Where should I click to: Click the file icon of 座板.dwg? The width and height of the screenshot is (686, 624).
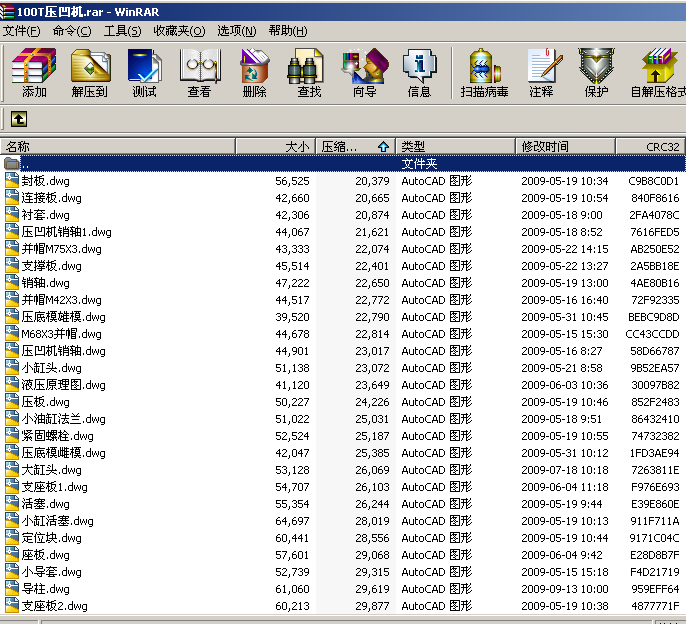coord(12,555)
